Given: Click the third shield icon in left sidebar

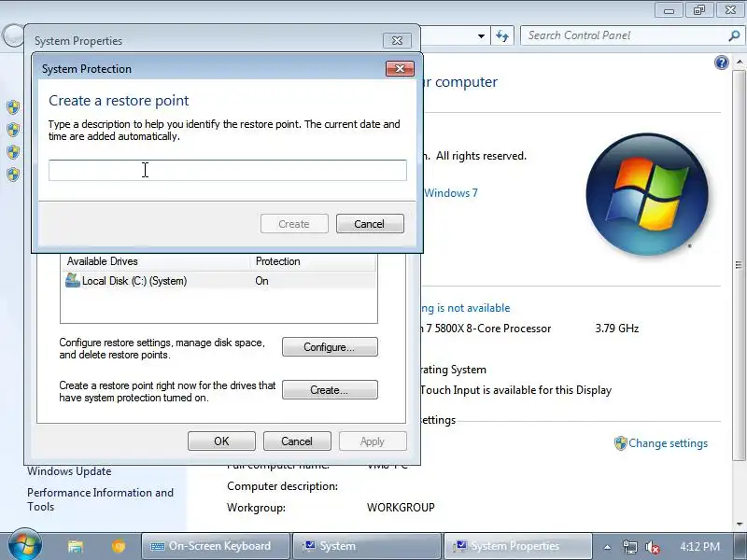Looking at the screenshot, I should [x=13, y=152].
